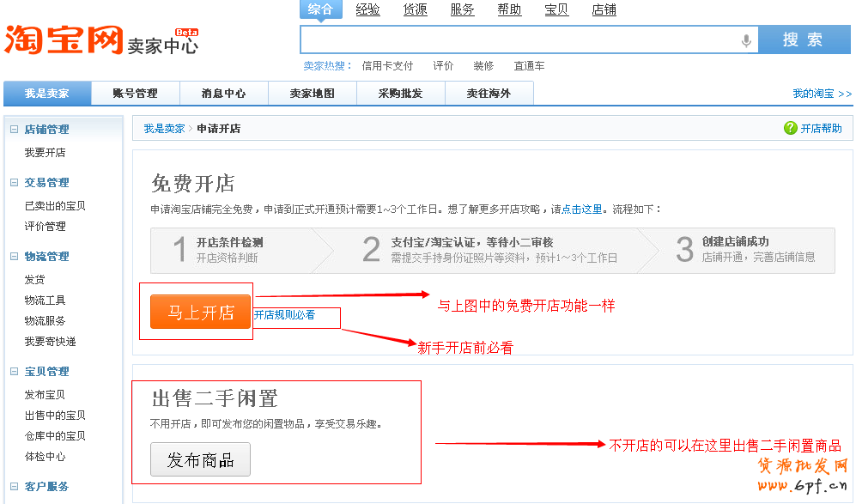This screenshot has width=856, height=504.
Task: Collapse the 店铺管理 sidebar section
Action: pyautogui.click(x=14, y=130)
